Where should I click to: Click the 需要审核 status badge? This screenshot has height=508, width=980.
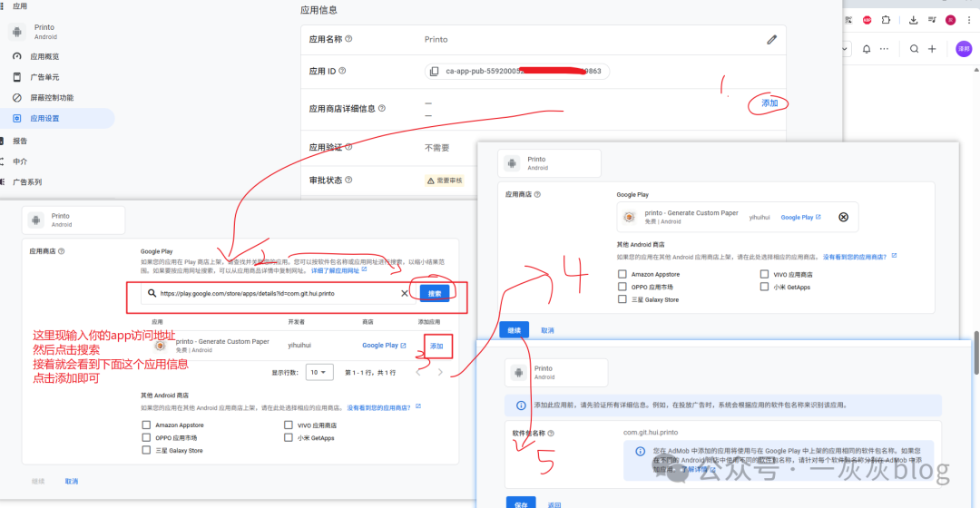pos(445,181)
